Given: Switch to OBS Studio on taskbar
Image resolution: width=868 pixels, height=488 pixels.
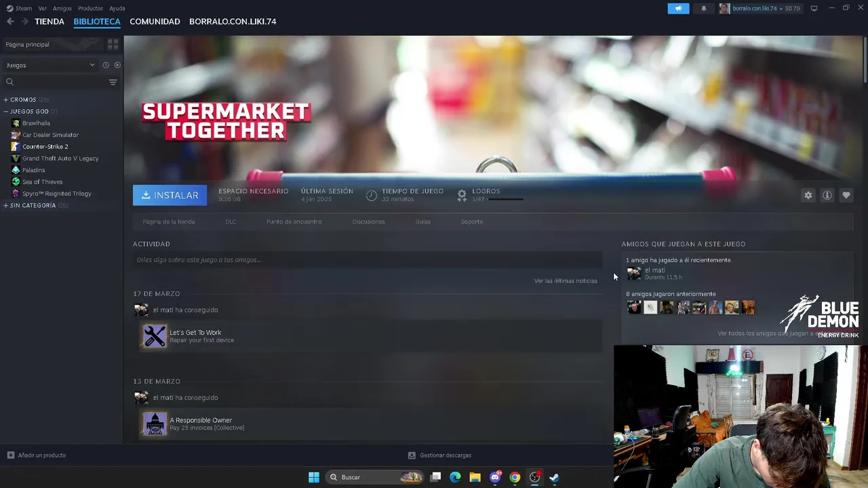Looking at the screenshot, I should tap(534, 477).
